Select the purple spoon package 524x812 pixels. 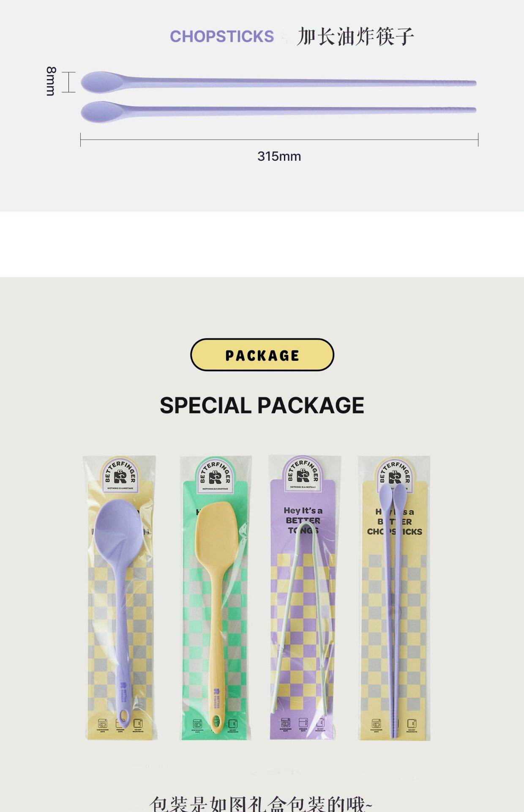tap(120, 598)
